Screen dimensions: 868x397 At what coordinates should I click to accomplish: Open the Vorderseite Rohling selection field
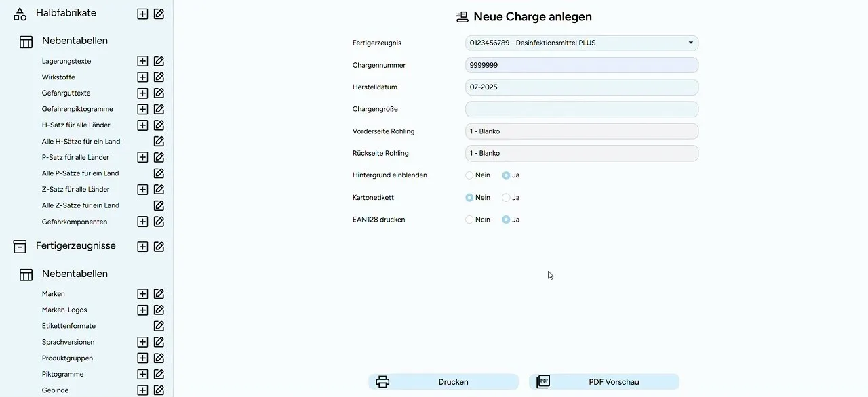coord(582,131)
